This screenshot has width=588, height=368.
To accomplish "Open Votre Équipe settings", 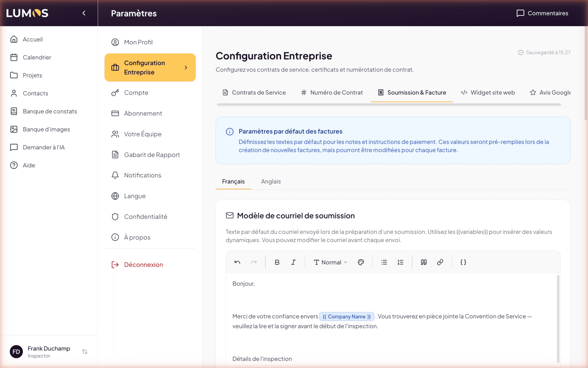I will tap(150, 134).
